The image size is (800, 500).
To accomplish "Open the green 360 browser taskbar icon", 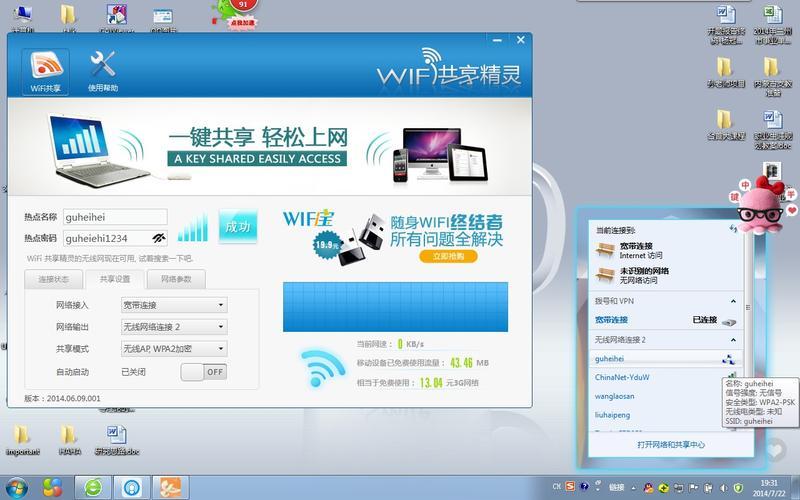I will 93,488.
